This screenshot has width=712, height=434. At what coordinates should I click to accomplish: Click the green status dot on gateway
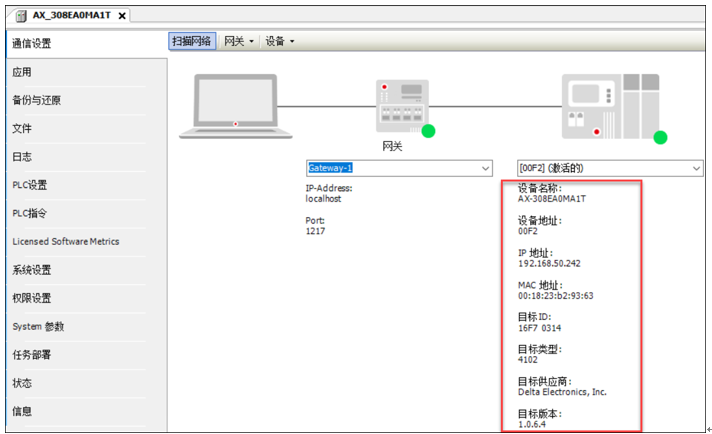tap(428, 131)
